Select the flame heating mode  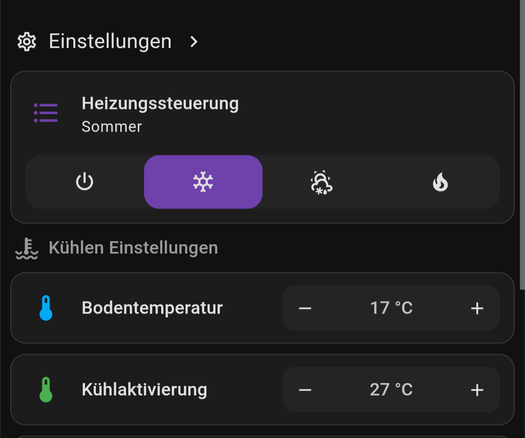pyautogui.click(x=440, y=182)
